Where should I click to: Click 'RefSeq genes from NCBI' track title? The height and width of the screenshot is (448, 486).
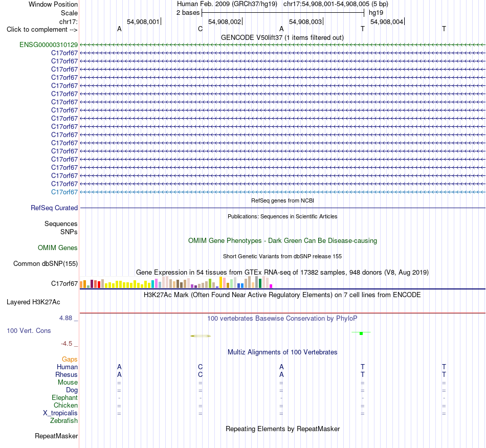[x=282, y=201]
